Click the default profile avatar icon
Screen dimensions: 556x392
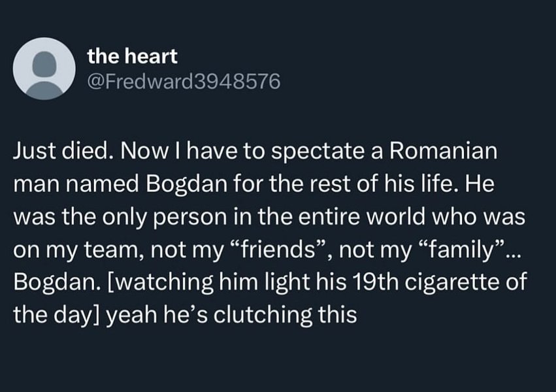[44, 68]
